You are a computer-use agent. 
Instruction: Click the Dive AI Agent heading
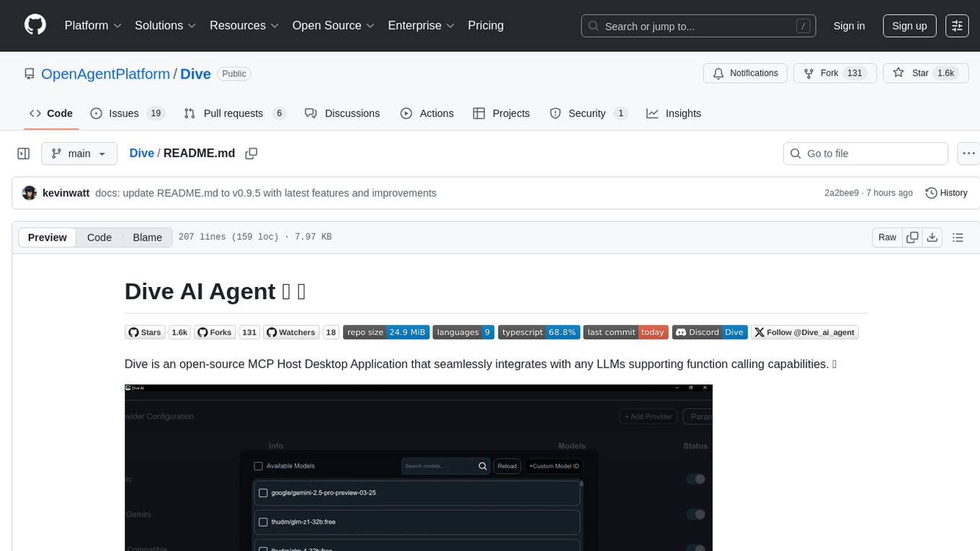[215, 291]
